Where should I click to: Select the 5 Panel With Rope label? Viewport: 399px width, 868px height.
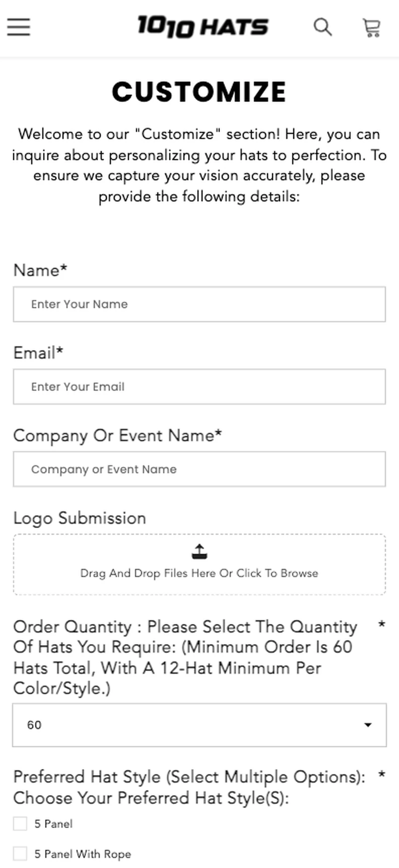[x=83, y=854]
